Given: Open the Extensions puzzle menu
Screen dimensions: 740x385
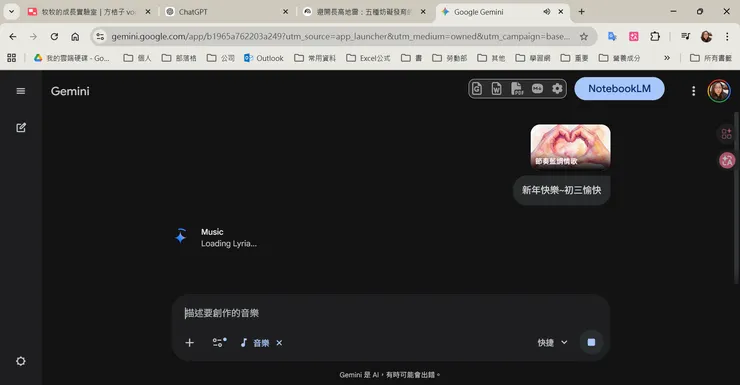Looking at the screenshot, I should tap(655, 36).
